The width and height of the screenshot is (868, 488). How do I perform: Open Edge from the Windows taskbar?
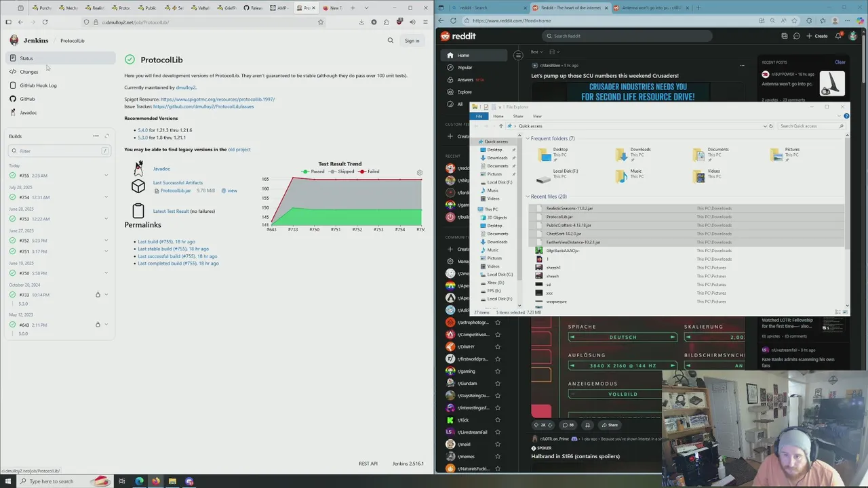[139, 481]
